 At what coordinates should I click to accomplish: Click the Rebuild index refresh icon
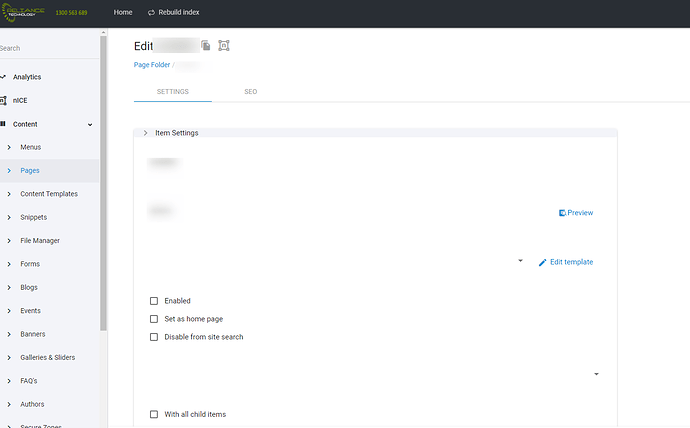[151, 12]
